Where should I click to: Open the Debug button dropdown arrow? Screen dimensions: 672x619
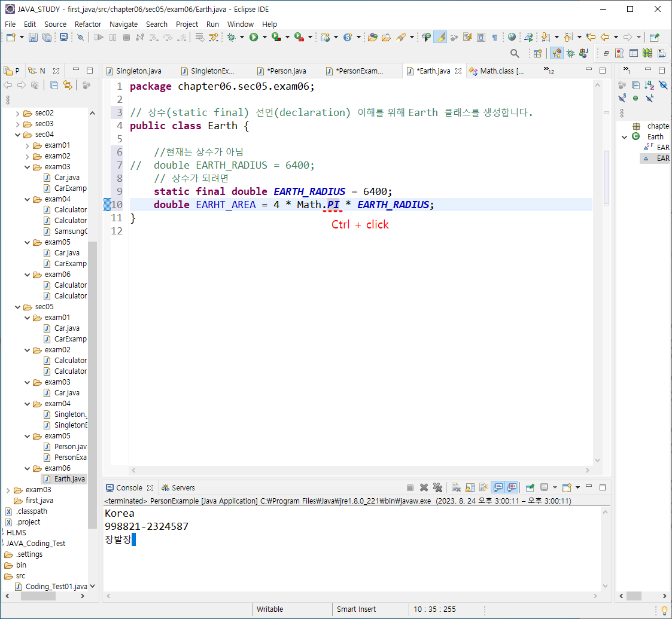[x=242, y=38]
